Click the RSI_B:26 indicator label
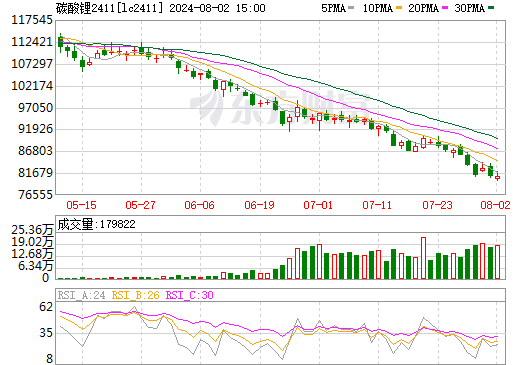 tap(135, 295)
